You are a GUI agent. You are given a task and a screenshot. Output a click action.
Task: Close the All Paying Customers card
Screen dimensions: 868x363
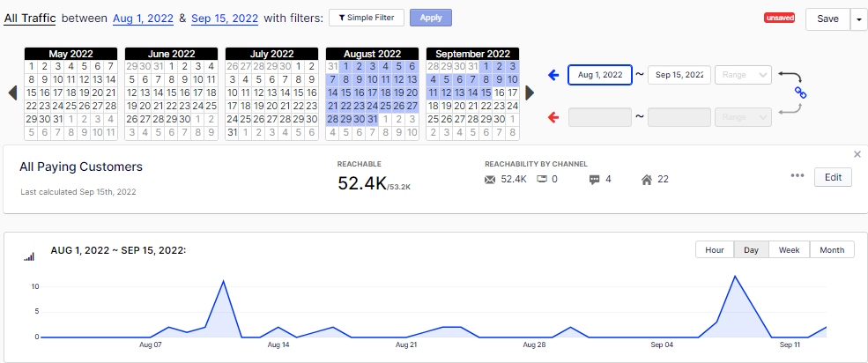857,154
